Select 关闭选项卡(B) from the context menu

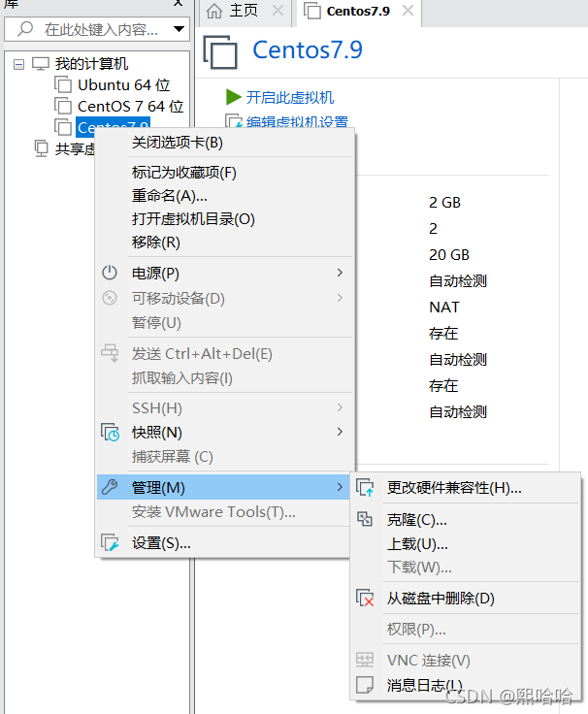178,143
